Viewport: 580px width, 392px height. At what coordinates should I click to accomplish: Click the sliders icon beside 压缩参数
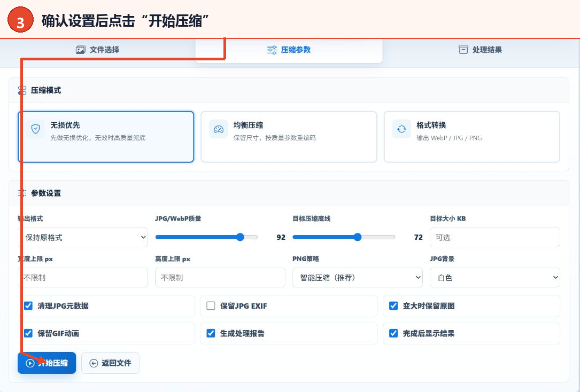point(272,50)
